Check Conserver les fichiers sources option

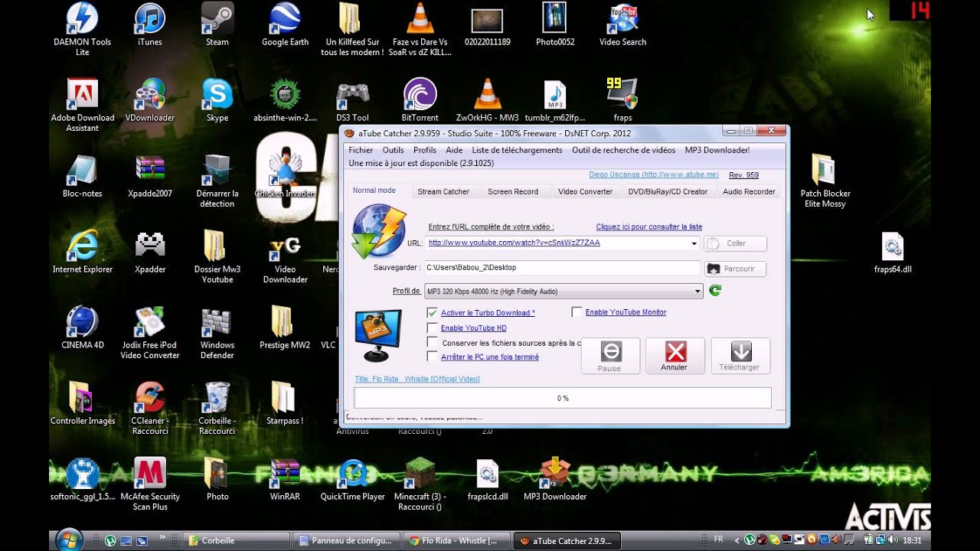pos(433,342)
